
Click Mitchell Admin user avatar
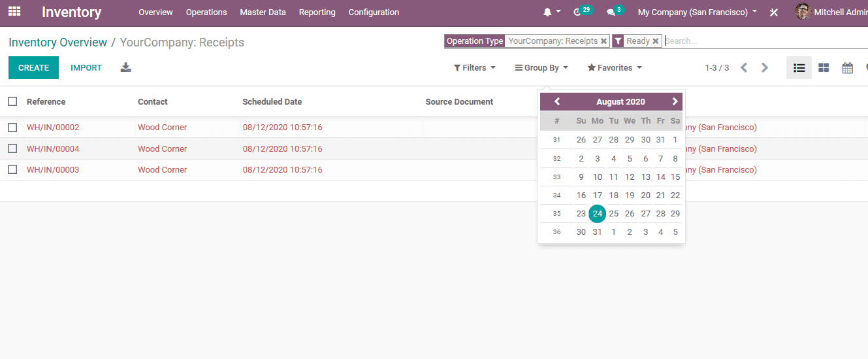coord(803,12)
